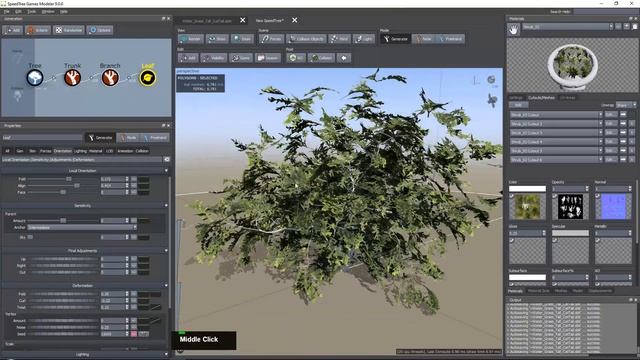Close the New SpeedTree tab

click(x=295, y=20)
